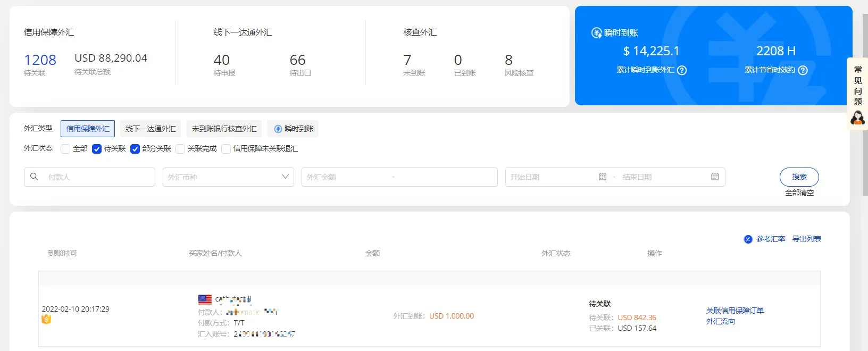Image resolution: width=868 pixels, height=351 pixels.
Task: Click the 8 风险核查 number
Action: [x=508, y=60]
